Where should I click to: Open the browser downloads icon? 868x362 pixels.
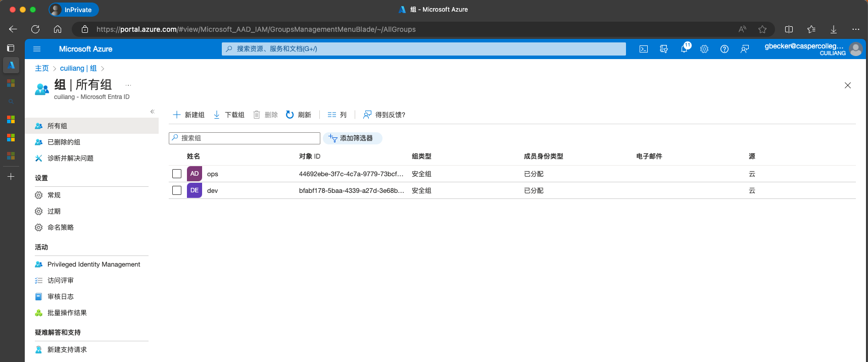tap(834, 29)
